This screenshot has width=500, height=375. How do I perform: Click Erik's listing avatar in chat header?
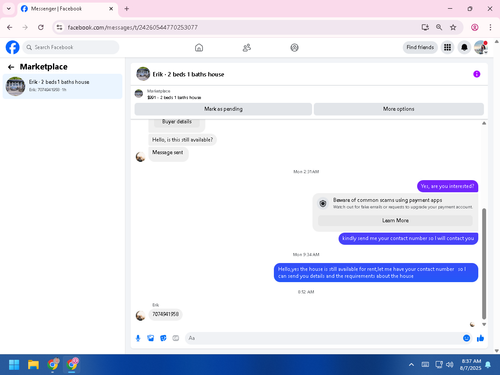coord(143,74)
